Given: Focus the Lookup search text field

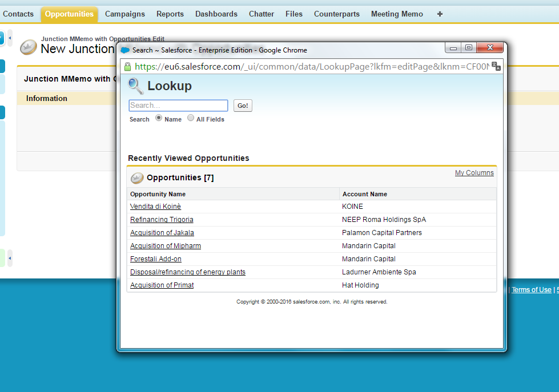Looking at the screenshot, I should (x=178, y=106).
